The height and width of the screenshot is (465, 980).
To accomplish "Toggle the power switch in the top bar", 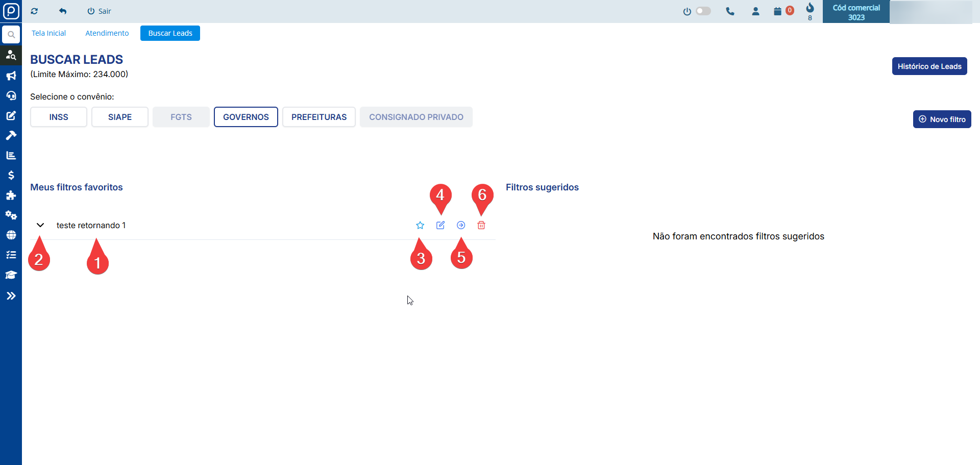I will (x=703, y=11).
